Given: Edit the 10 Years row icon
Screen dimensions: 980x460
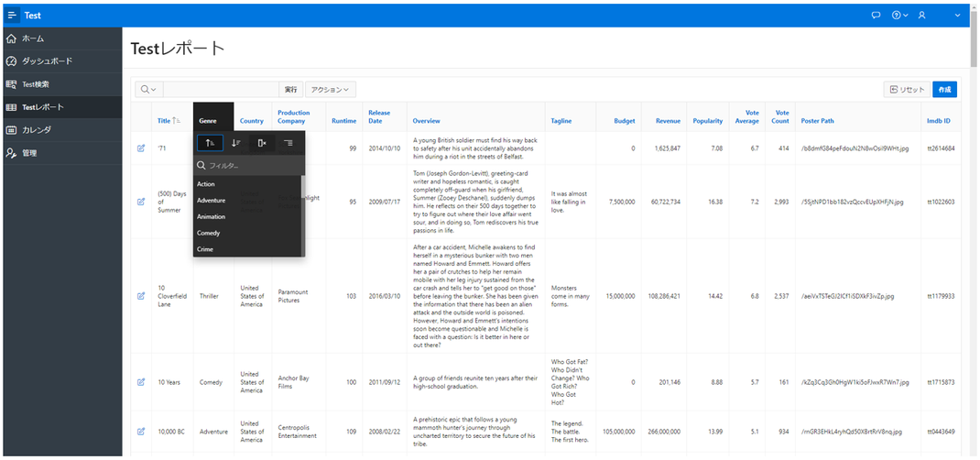Looking at the screenshot, I should (x=141, y=381).
